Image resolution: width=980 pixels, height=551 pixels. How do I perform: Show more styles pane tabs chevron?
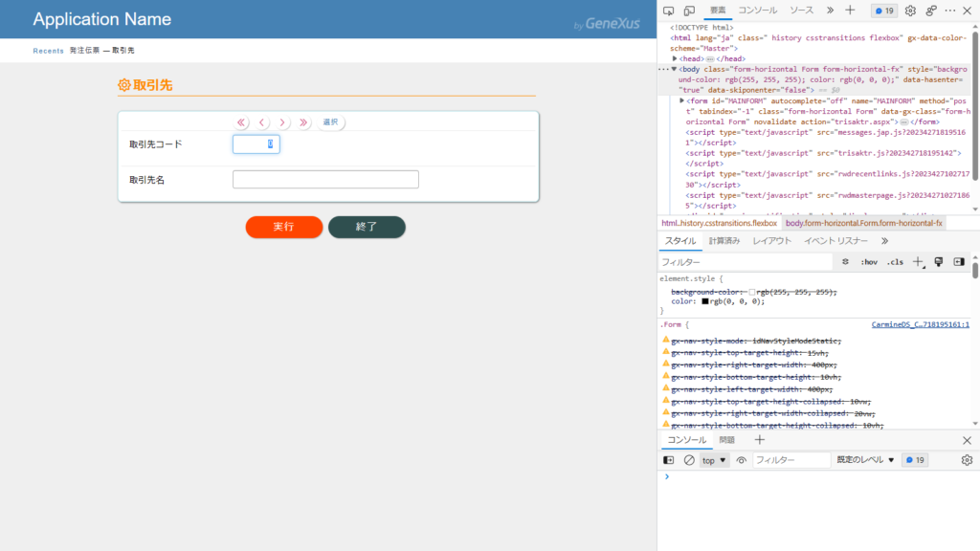point(884,241)
